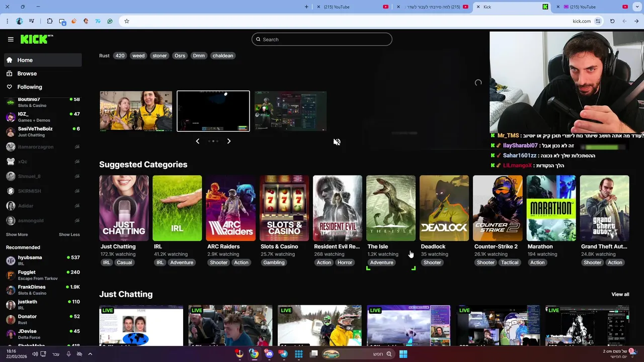Open Boutinio7 channel in sidebar

[43, 102]
